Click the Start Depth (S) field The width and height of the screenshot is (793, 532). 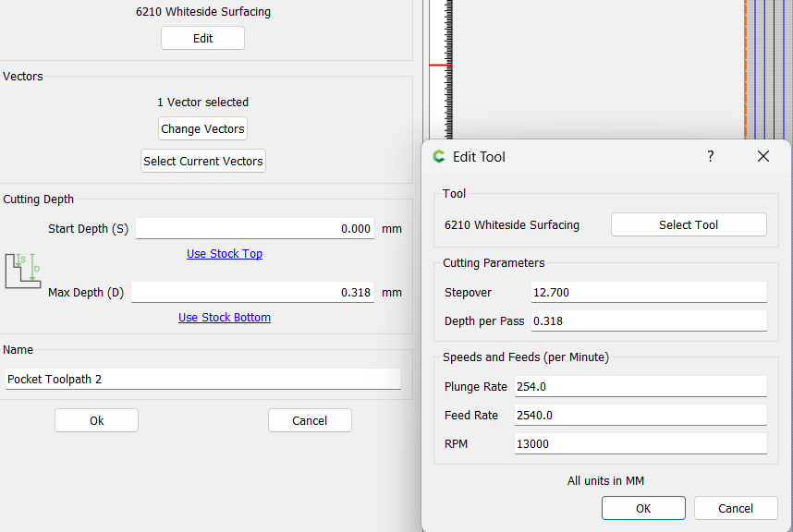tap(255, 229)
